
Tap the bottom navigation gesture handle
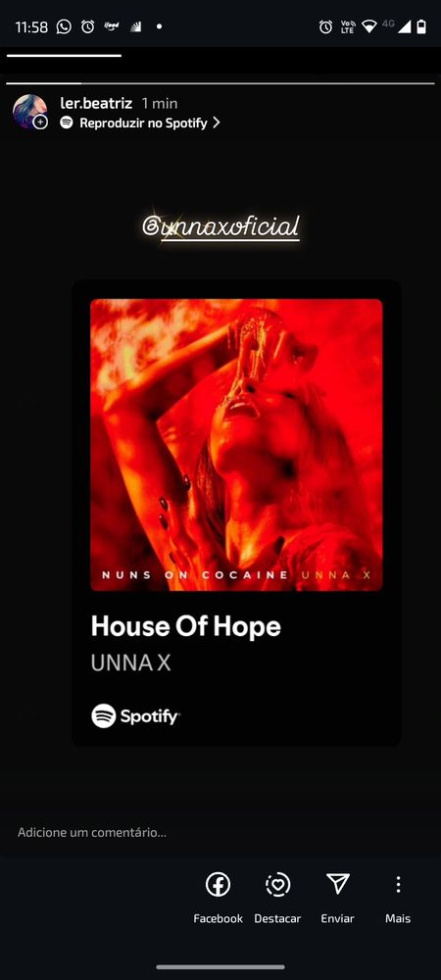pyautogui.click(x=220, y=967)
